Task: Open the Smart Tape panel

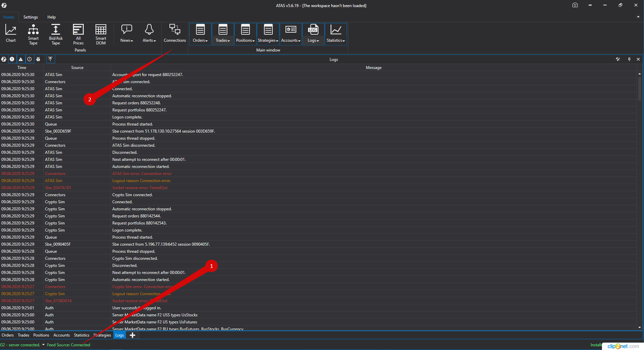Action: (33, 34)
